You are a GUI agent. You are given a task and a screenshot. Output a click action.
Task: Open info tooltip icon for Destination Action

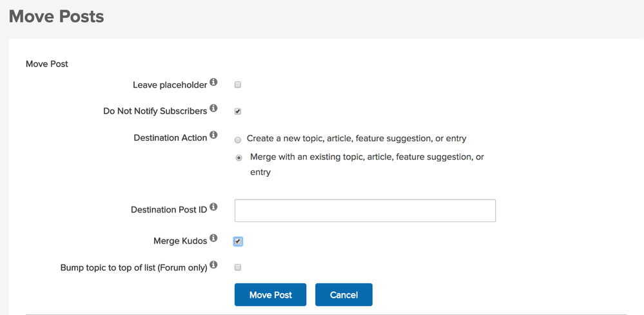pos(213,134)
